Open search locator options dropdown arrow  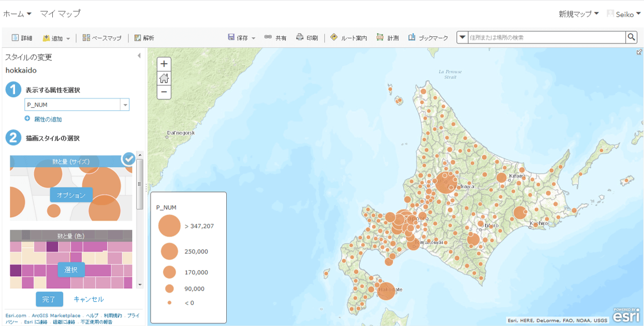[x=463, y=37]
